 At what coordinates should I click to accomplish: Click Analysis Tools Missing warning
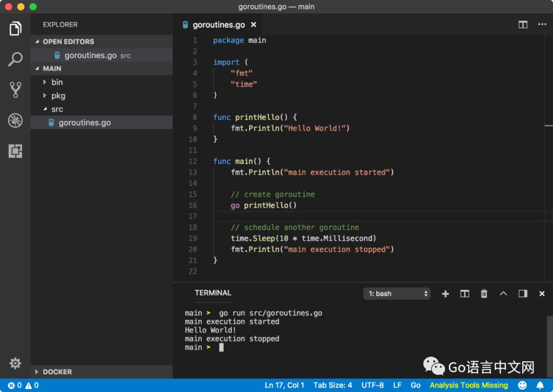469,385
